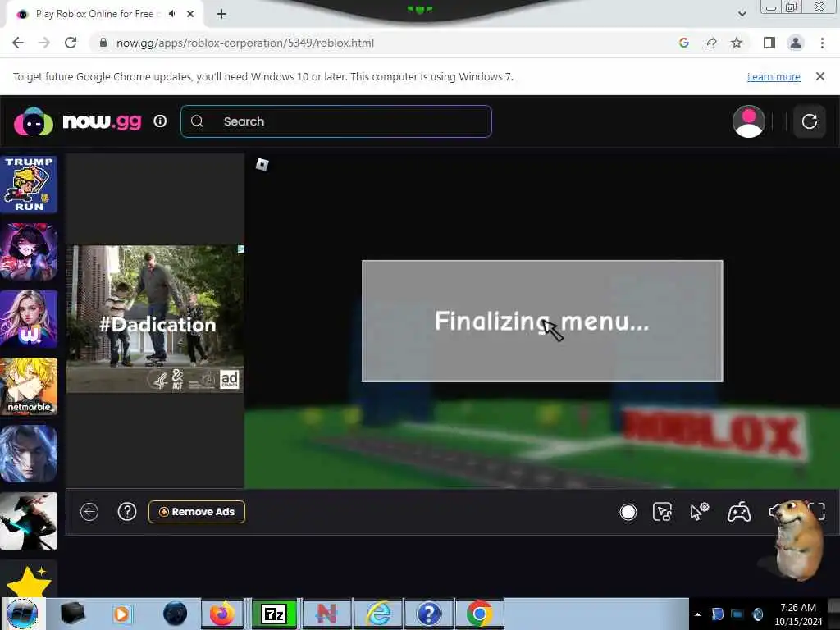Open the media player taskbar icon
Image resolution: width=840 pixels, height=630 pixels.
(121, 614)
